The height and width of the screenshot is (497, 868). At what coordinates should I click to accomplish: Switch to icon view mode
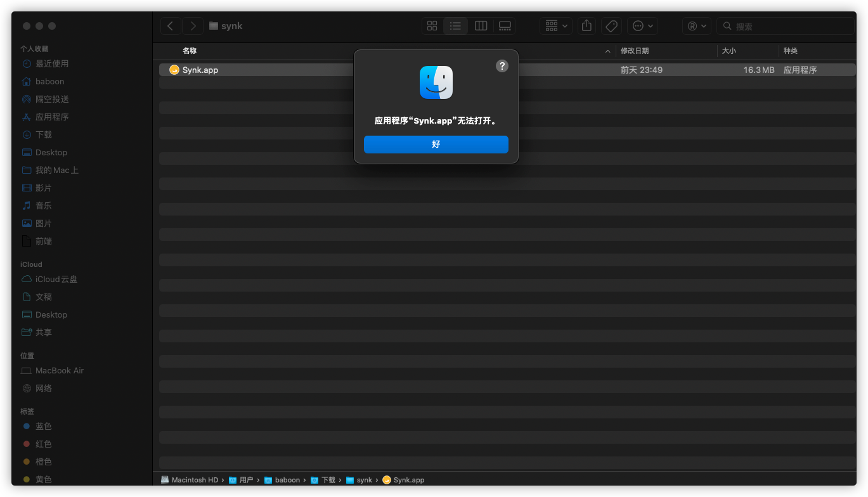432,25
